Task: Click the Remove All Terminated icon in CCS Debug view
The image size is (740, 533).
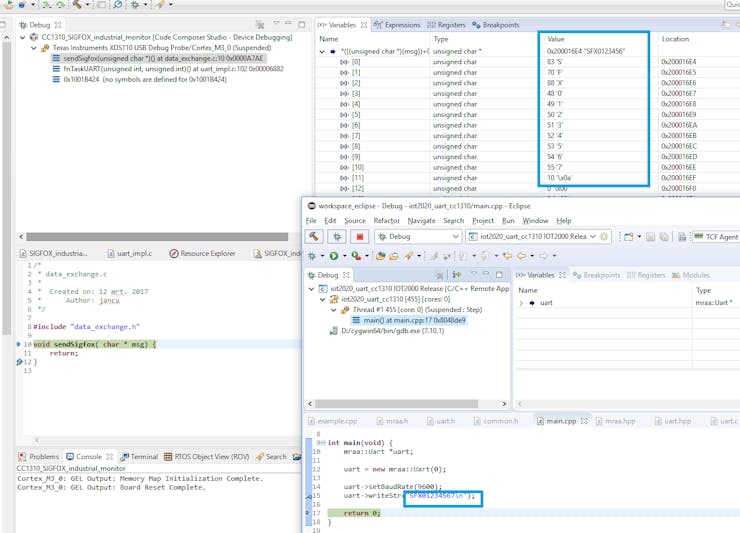Action: point(260,25)
